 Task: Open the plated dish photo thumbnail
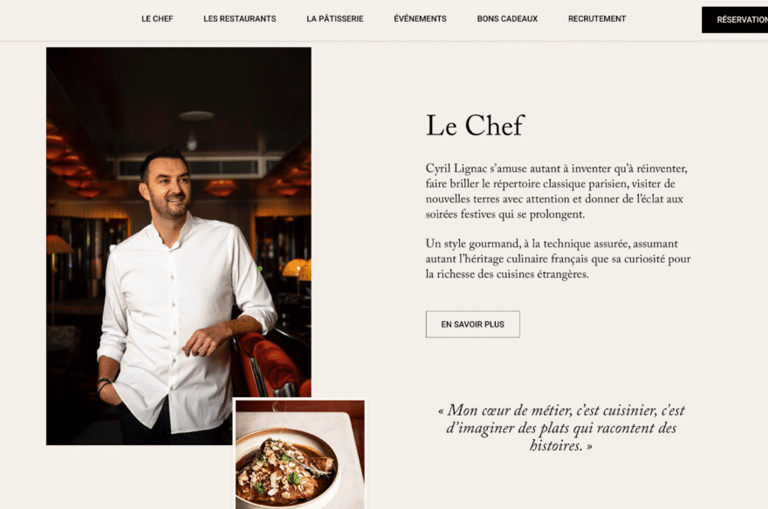(x=300, y=454)
